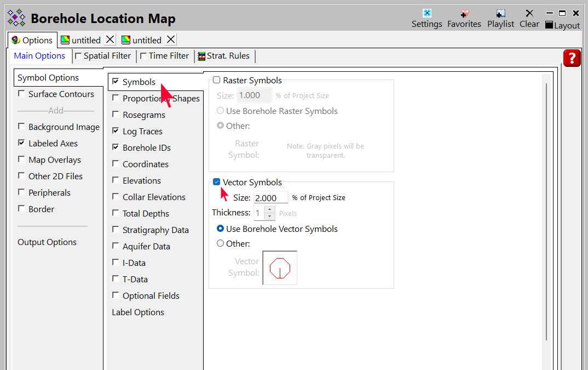Decrease thickness with the down stepper arrow
Screen dimensions: 588x370
269,217
